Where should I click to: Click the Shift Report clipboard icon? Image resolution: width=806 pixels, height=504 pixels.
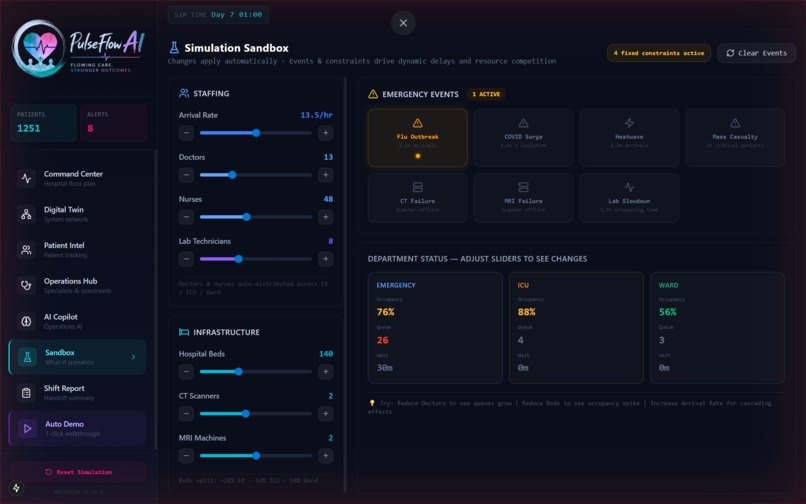(x=26, y=393)
